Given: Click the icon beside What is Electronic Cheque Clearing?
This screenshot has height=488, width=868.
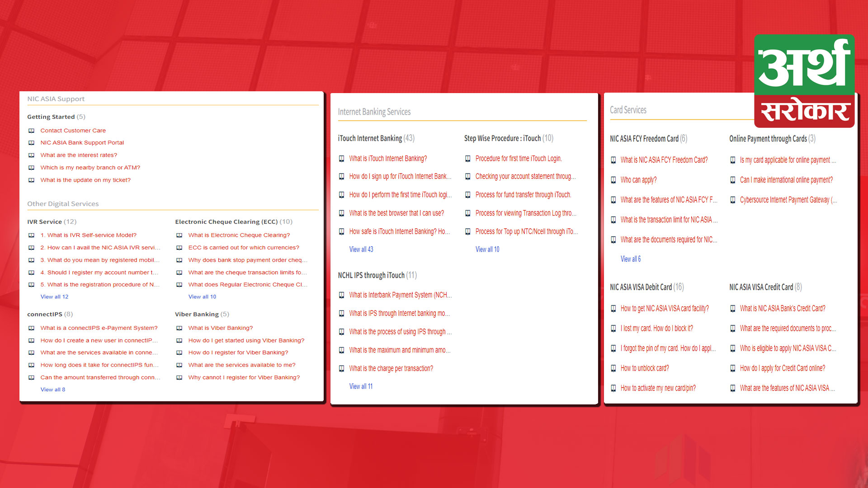Looking at the screenshot, I should 179,235.
